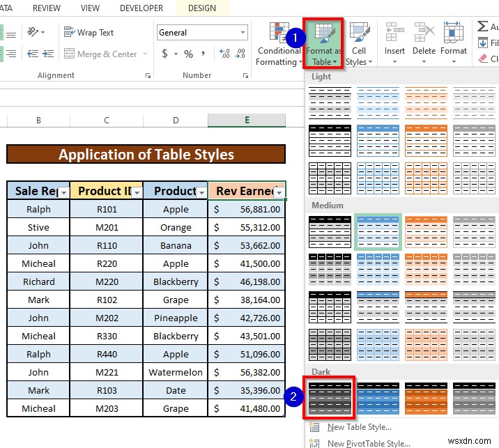Open the Product column filter dropdown
Image resolution: width=499 pixels, height=448 pixels.
pyautogui.click(x=202, y=192)
